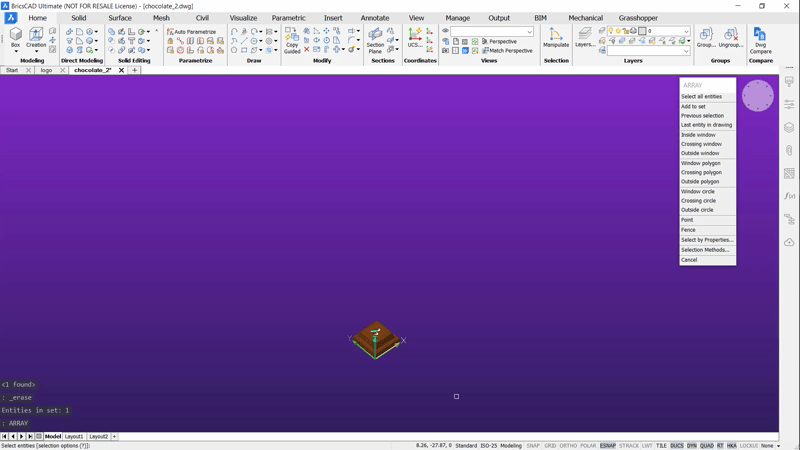Toggle SNAP in status bar
The height and width of the screenshot is (450, 800).
coord(533,446)
